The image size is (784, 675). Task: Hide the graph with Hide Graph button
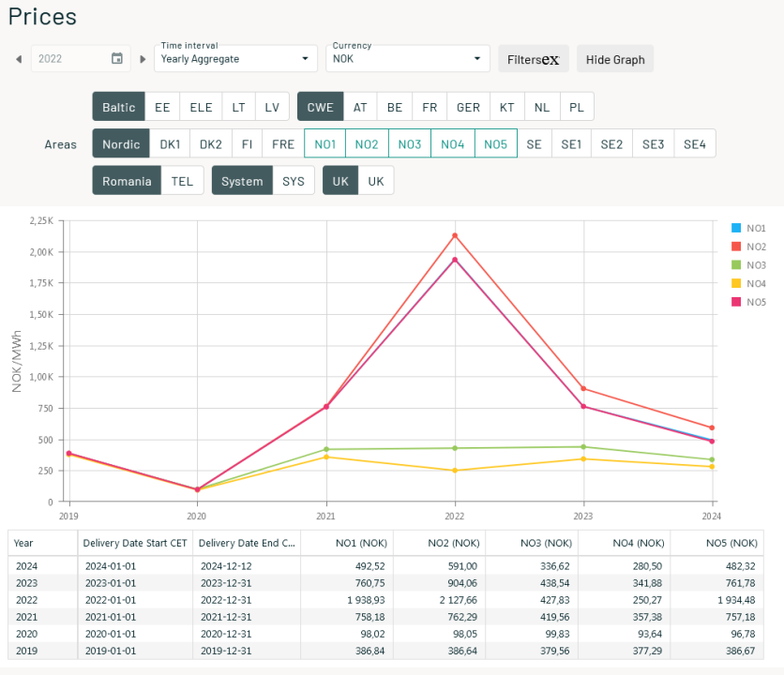click(614, 58)
